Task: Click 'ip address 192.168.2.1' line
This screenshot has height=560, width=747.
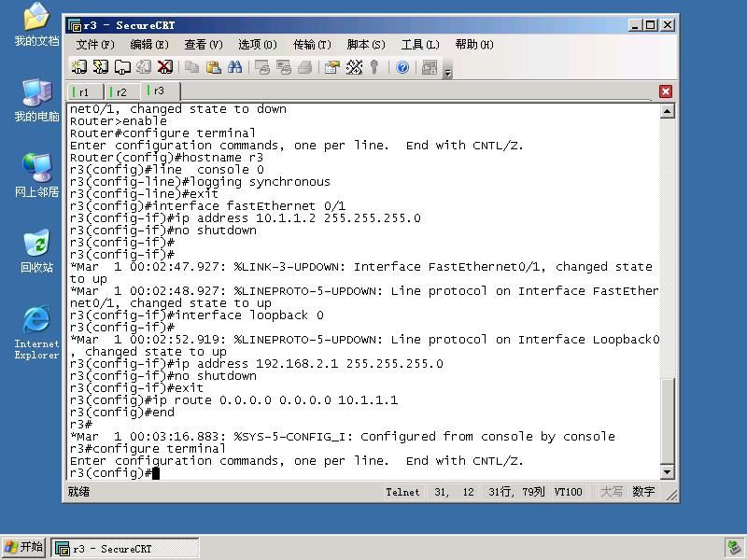Action: pyautogui.click(x=256, y=364)
